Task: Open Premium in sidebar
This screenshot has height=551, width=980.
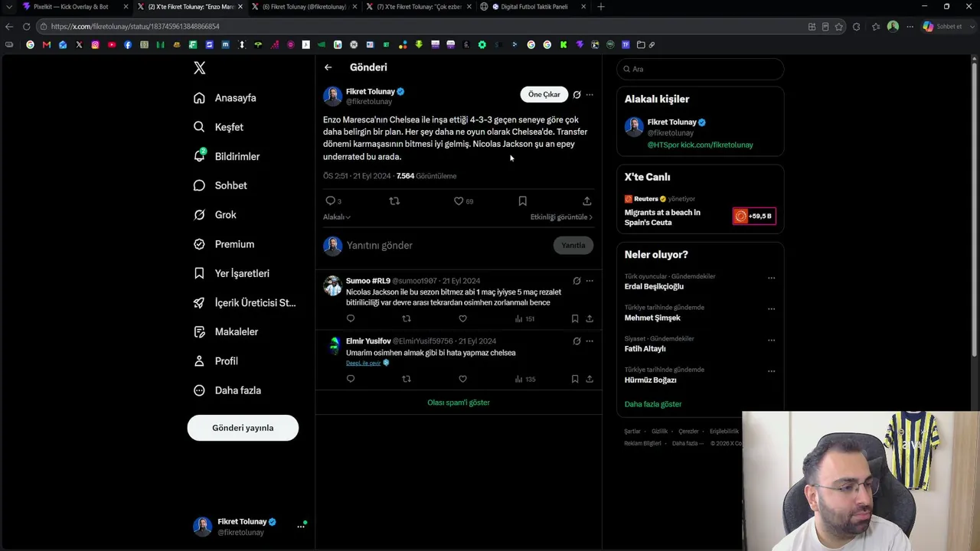Action: [x=224, y=244]
